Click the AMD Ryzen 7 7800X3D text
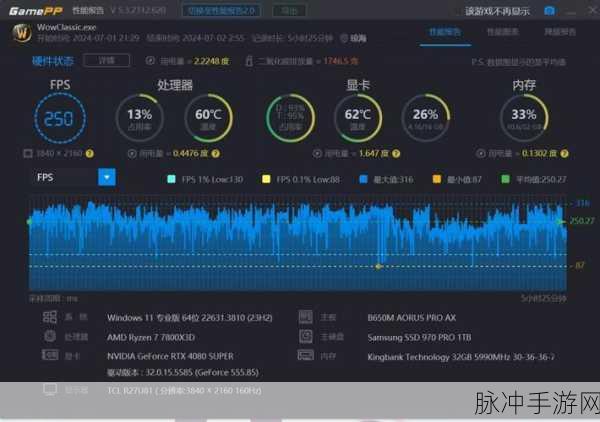Screen dimensions: 600x422 (151, 337)
